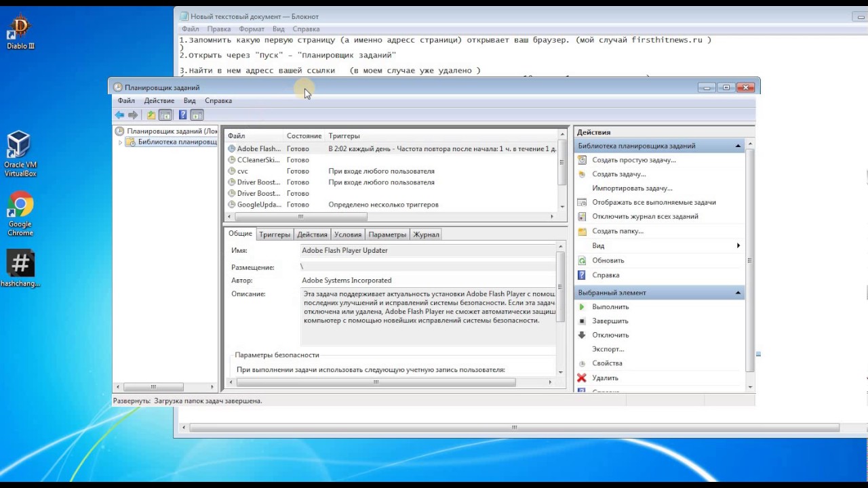Click the clock icon of the cvc task row
The width and height of the screenshot is (868, 488).
pyautogui.click(x=231, y=171)
